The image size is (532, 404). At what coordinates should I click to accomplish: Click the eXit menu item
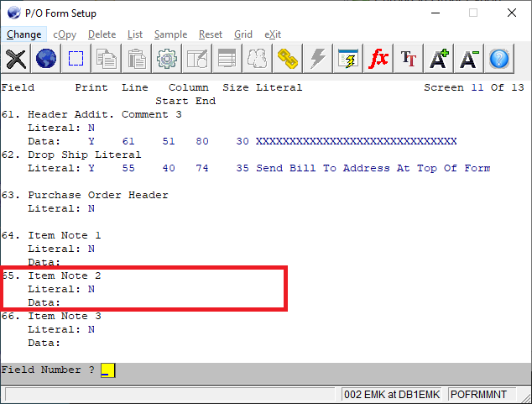coord(273,34)
